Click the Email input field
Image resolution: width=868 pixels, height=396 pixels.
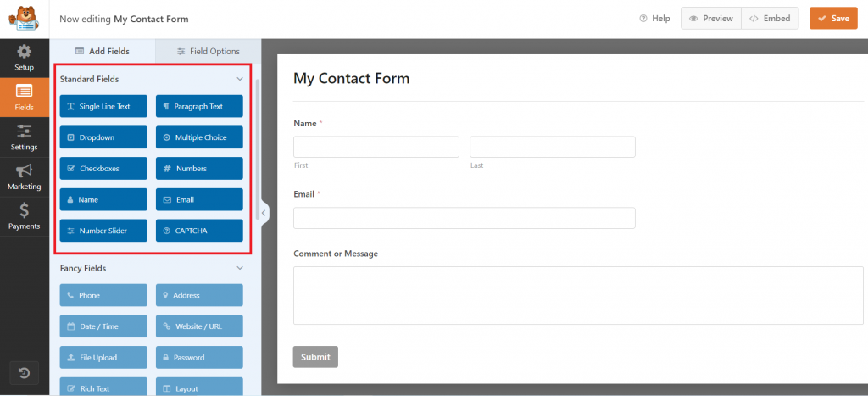pos(464,218)
